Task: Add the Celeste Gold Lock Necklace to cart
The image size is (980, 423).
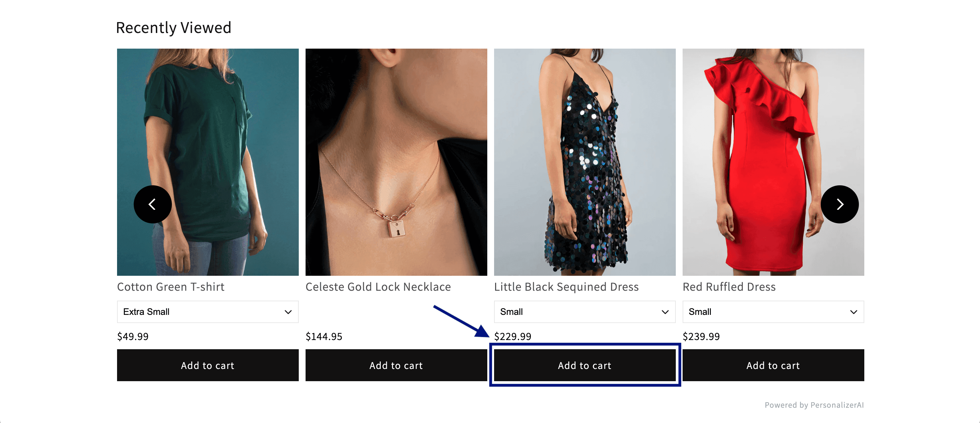Action: pos(396,365)
